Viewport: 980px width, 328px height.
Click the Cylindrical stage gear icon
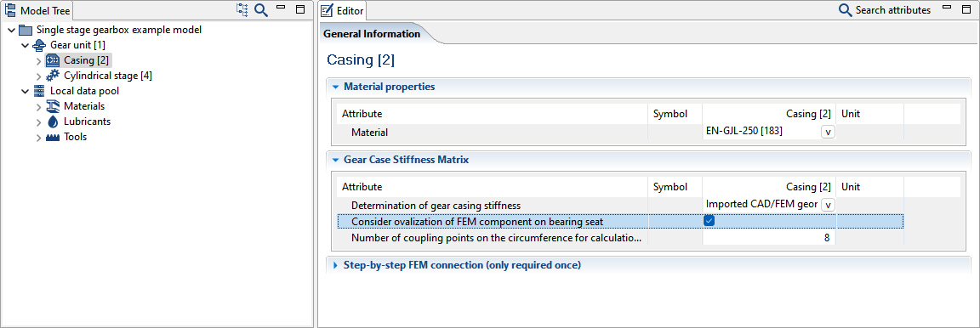click(53, 76)
